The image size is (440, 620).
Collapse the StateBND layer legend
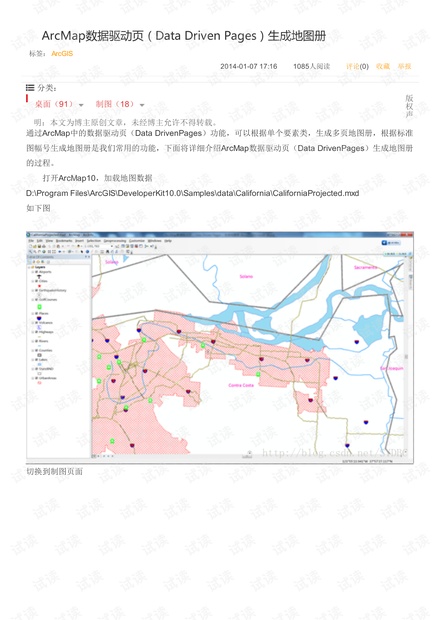pos(32,369)
